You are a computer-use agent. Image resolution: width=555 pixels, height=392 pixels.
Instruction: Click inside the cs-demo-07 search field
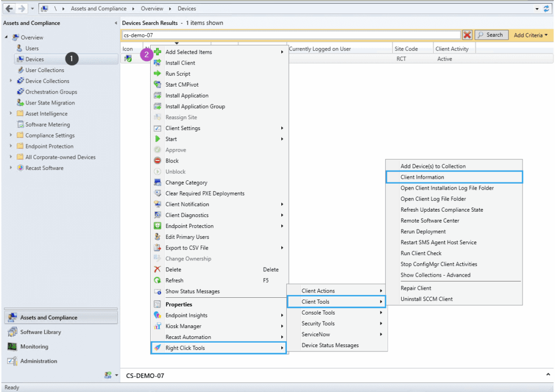[x=271, y=35]
